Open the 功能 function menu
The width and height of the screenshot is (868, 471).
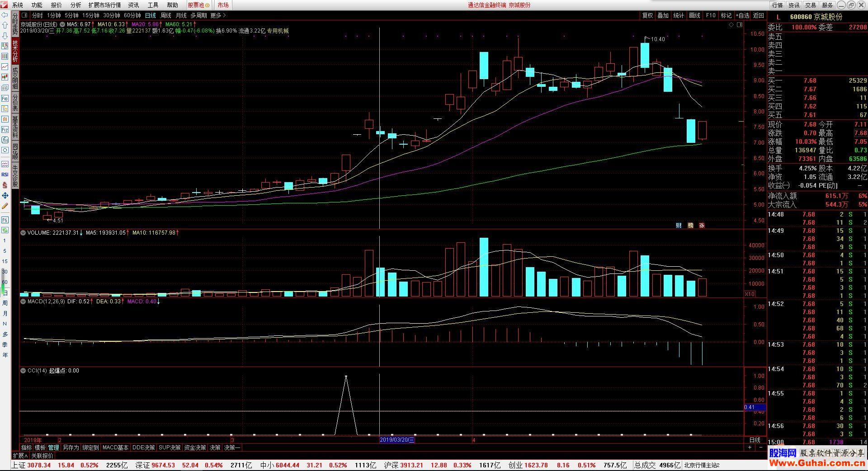pyautogui.click(x=37, y=5)
